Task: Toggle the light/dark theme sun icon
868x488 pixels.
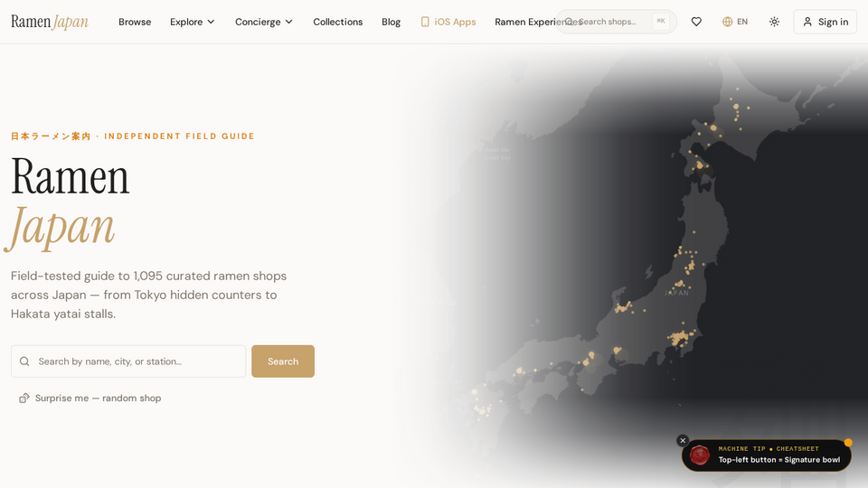Action: 775,22
